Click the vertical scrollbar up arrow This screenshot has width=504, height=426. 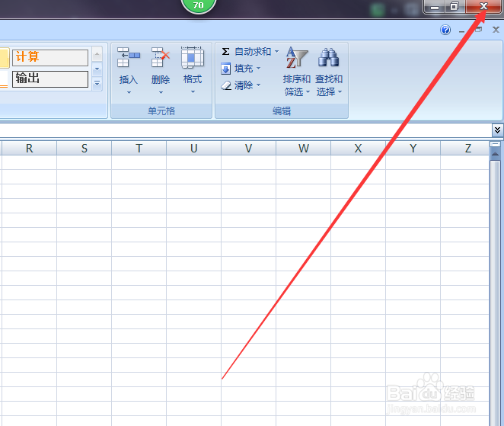[495, 154]
